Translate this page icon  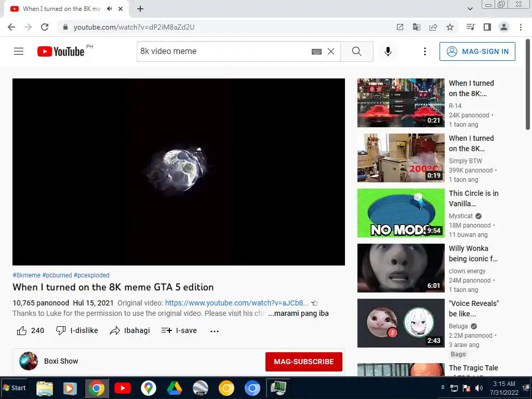[417, 27]
